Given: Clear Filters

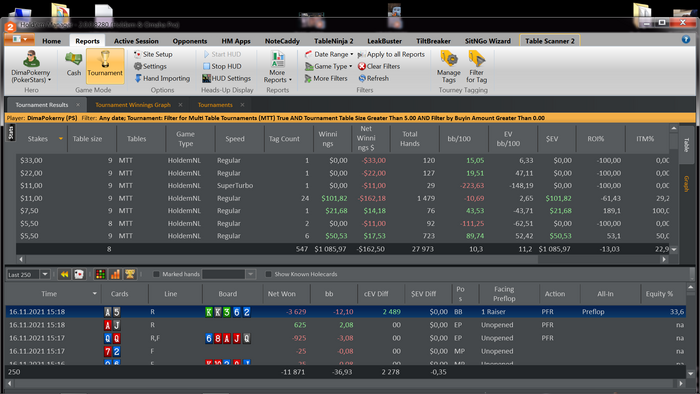Looking at the screenshot, I should click(379, 66).
